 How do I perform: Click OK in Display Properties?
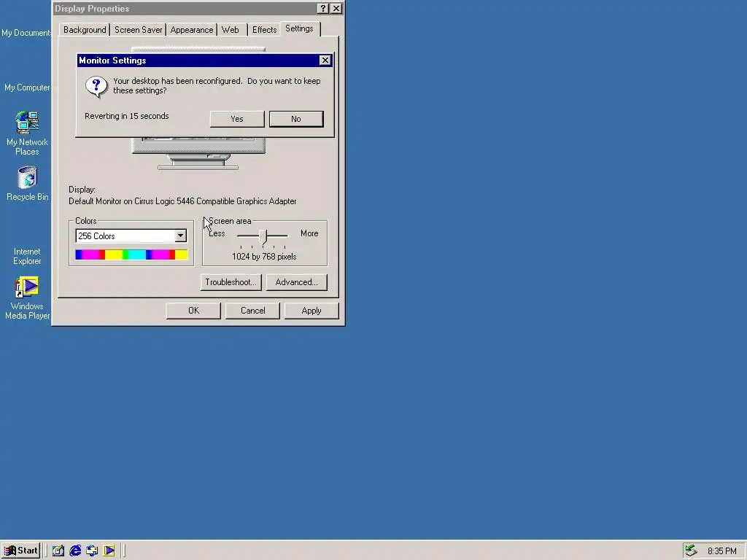coord(193,311)
